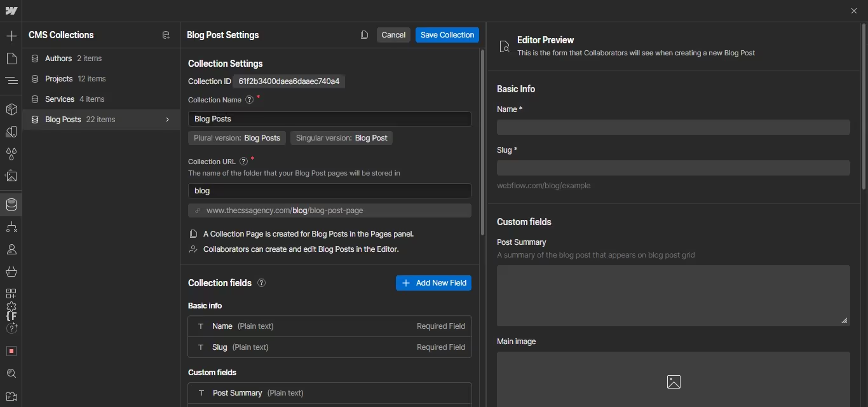Close the CMS settings with X
The height and width of the screenshot is (407, 868).
[853, 11]
